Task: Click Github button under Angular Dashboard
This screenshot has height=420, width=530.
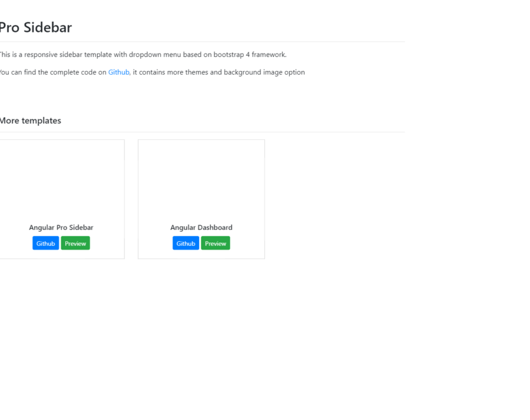Action: pyautogui.click(x=186, y=243)
